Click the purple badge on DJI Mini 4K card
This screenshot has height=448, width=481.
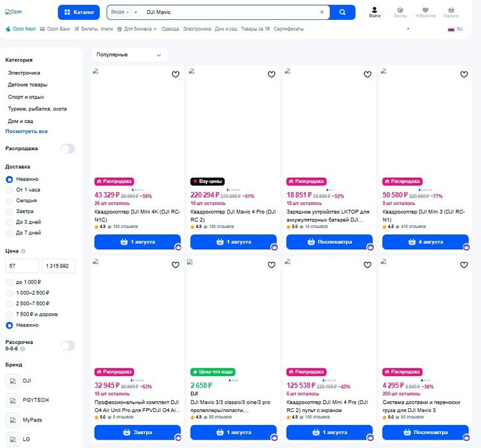click(x=178, y=247)
